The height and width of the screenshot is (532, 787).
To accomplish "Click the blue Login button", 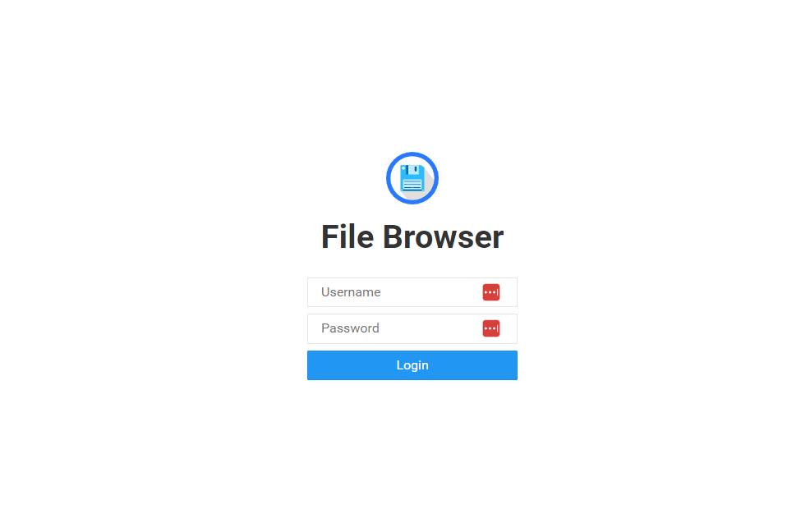I will (x=412, y=365).
